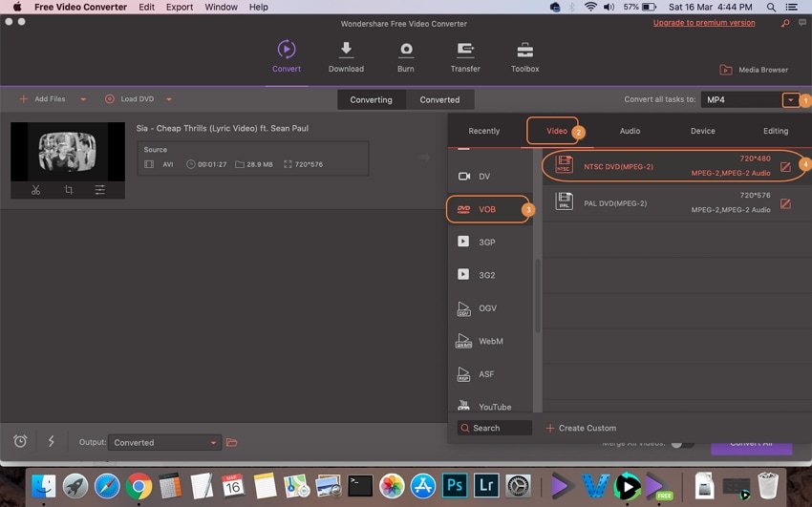Choose WebM format in list
Image resolution: width=812 pixels, height=507 pixels.
pyautogui.click(x=490, y=342)
